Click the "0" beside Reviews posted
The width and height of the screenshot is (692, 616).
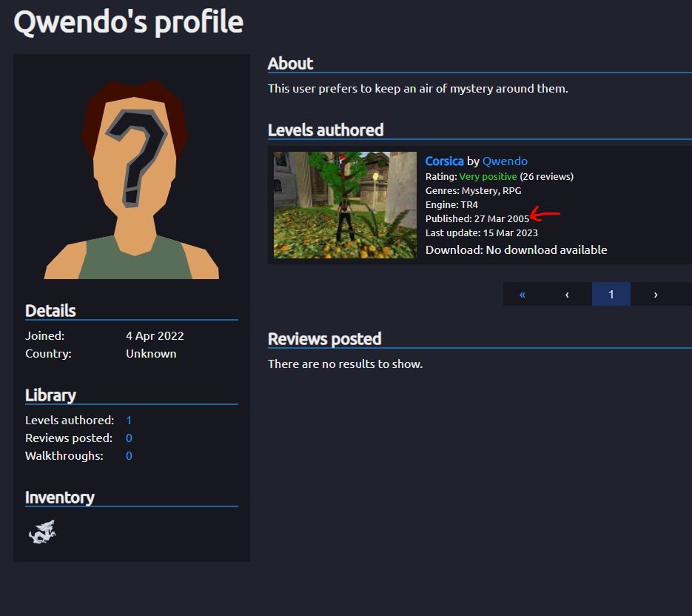click(129, 438)
